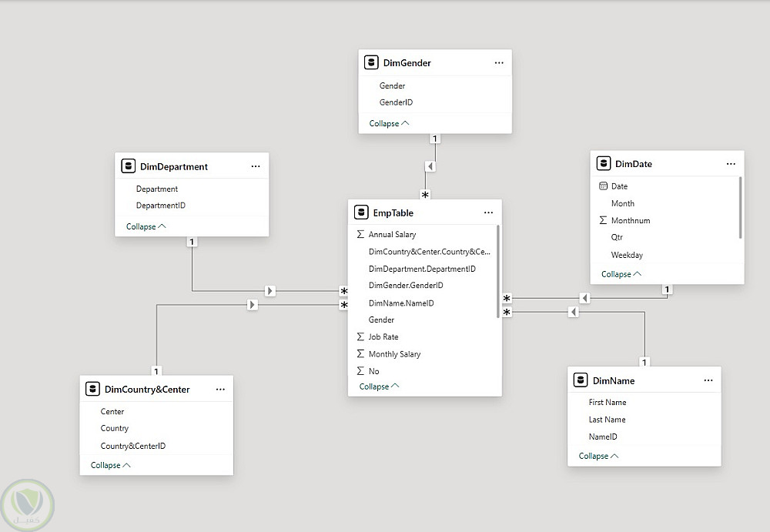Click the calendar icon beside the Date field

coord(603,186)
